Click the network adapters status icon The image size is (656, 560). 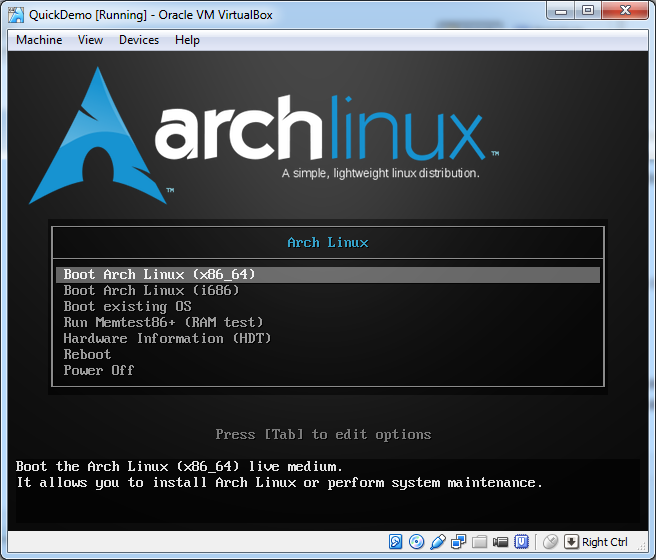pyautogui.click(x=459, y=542)
